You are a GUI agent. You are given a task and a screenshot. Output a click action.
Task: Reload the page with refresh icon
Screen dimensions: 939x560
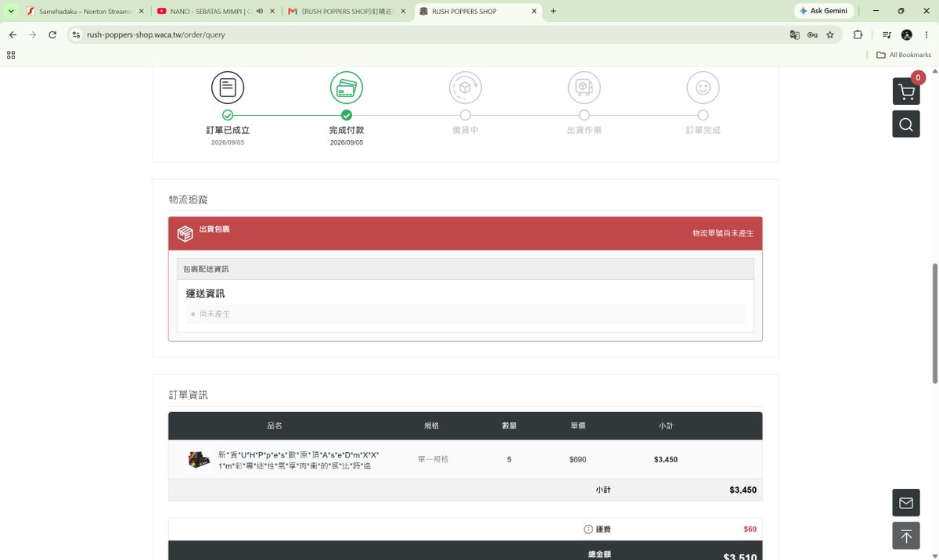coord(52,34)
